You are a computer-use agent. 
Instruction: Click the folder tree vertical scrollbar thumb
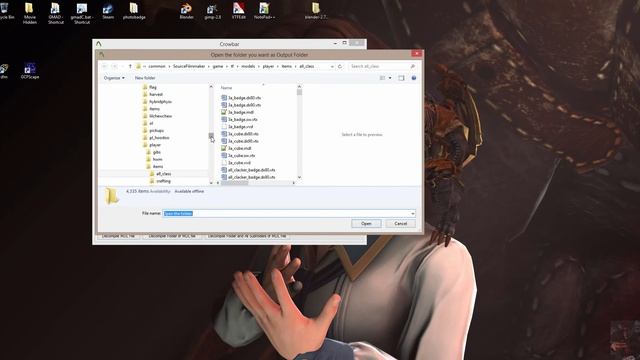pos(211,136)
